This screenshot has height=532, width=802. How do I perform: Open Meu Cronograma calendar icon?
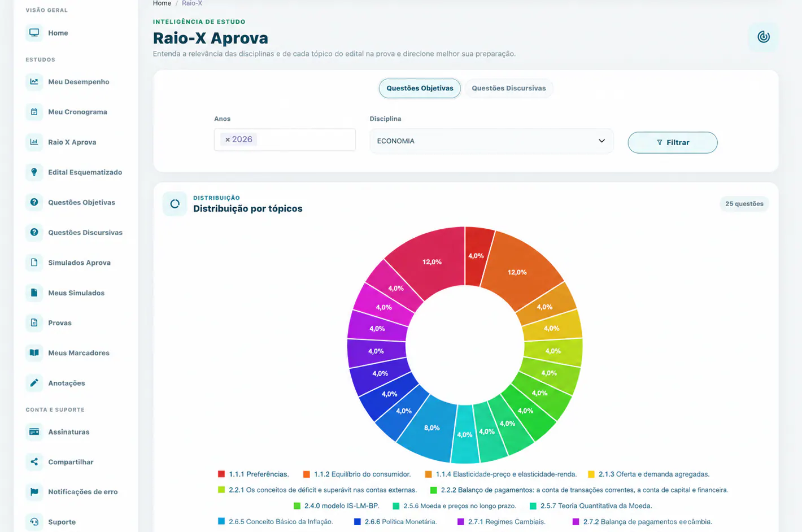[34, 112]
